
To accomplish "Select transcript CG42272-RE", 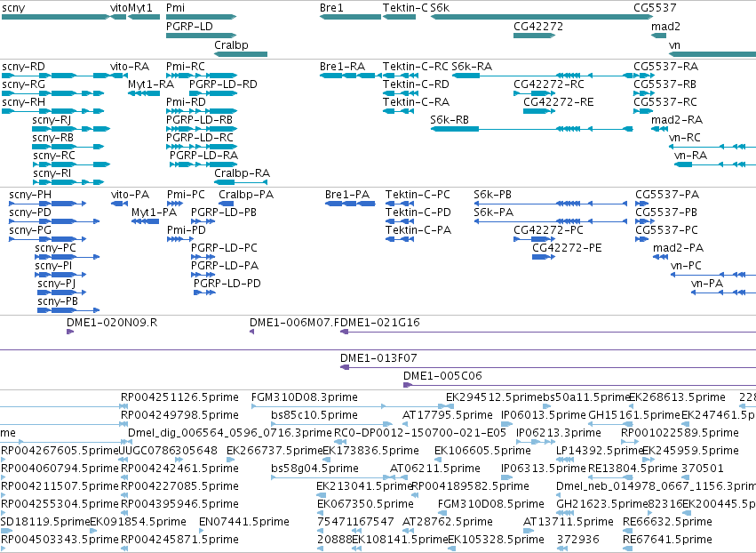I will pos(559,102).
